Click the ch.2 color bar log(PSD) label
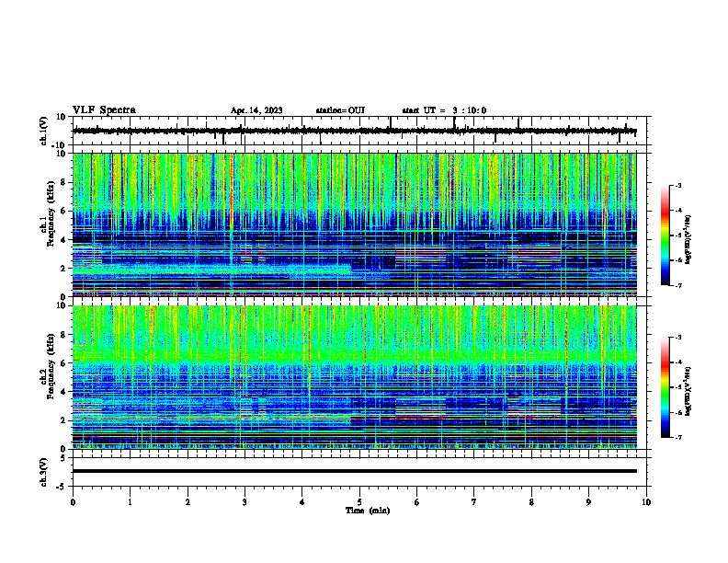 click(688, 391)
